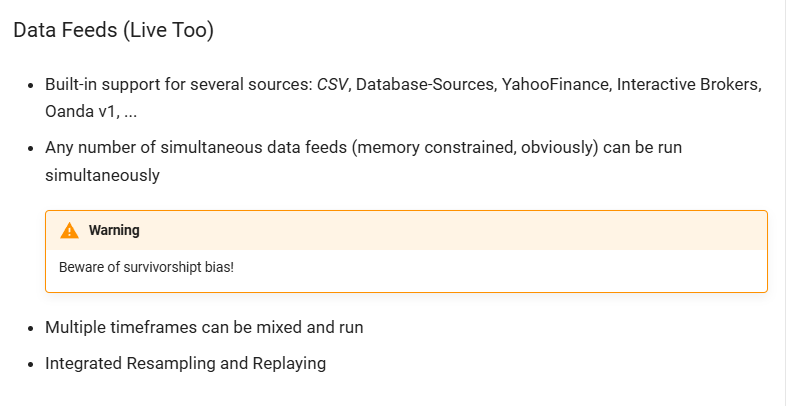
Task: Click the 'YahooFinance' word
Action: coord(555,84)
